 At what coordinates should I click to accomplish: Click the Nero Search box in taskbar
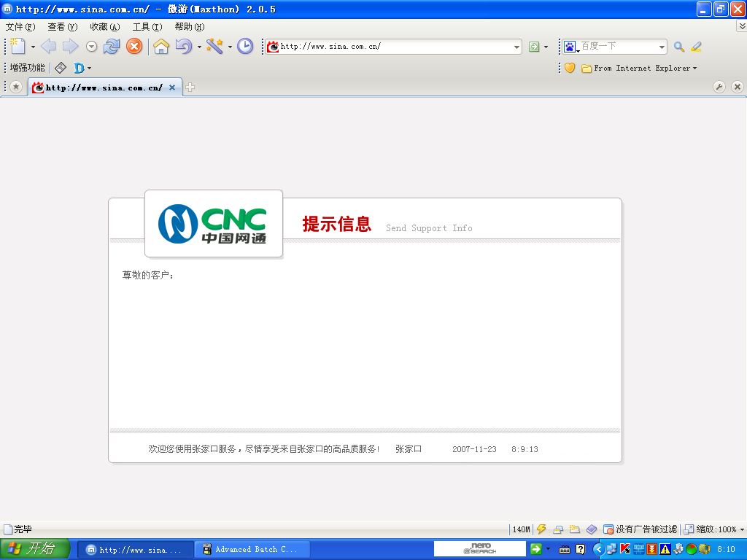(x=480, y=549)
